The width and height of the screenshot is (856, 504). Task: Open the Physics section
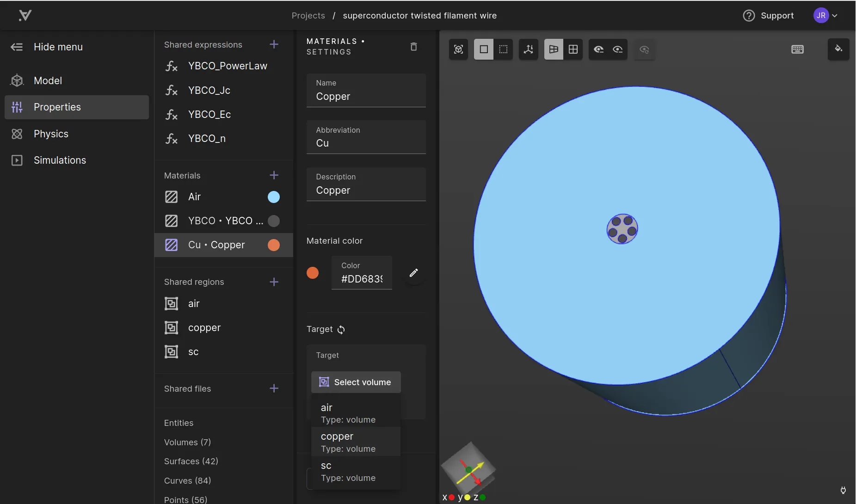(x=77, y=134)
